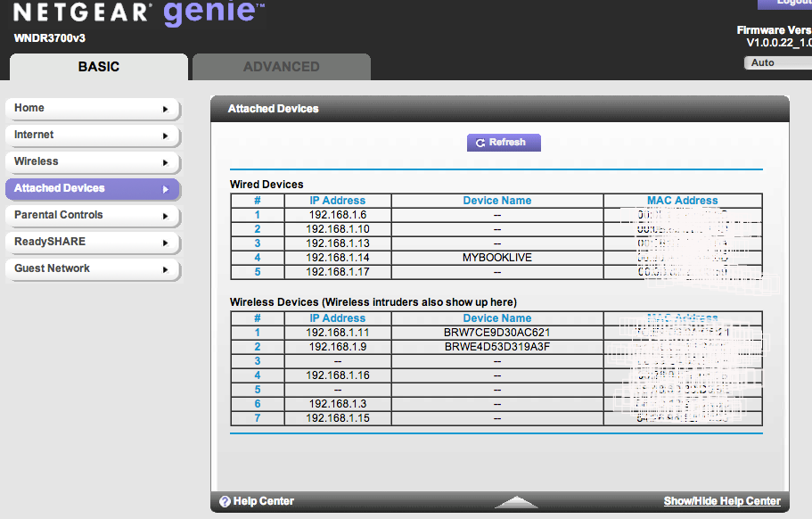Click the Help Center question mark icon
The height and width of the screenshot is (519, 812).
pyautogui.click(x=225, y=501)
